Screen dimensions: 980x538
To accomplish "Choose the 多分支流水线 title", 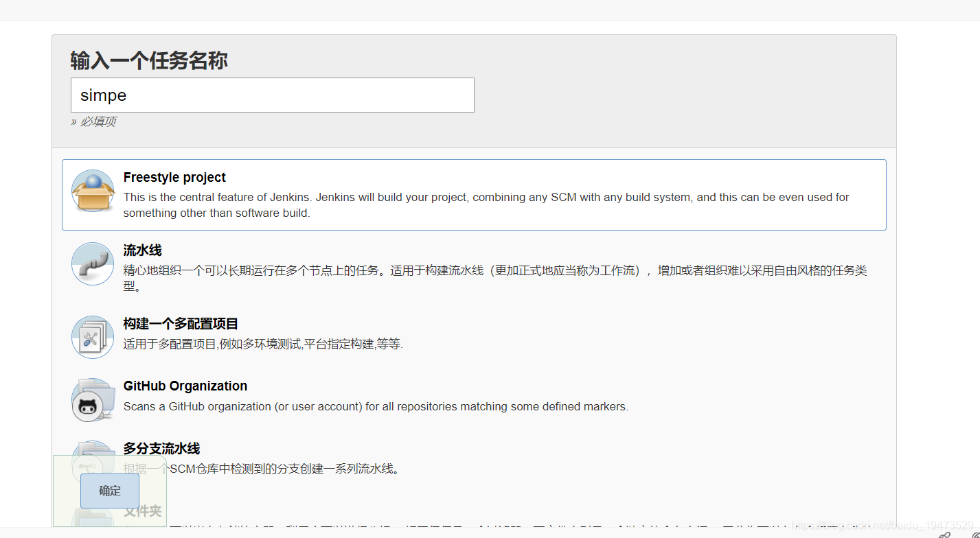I will click(161, 448).
